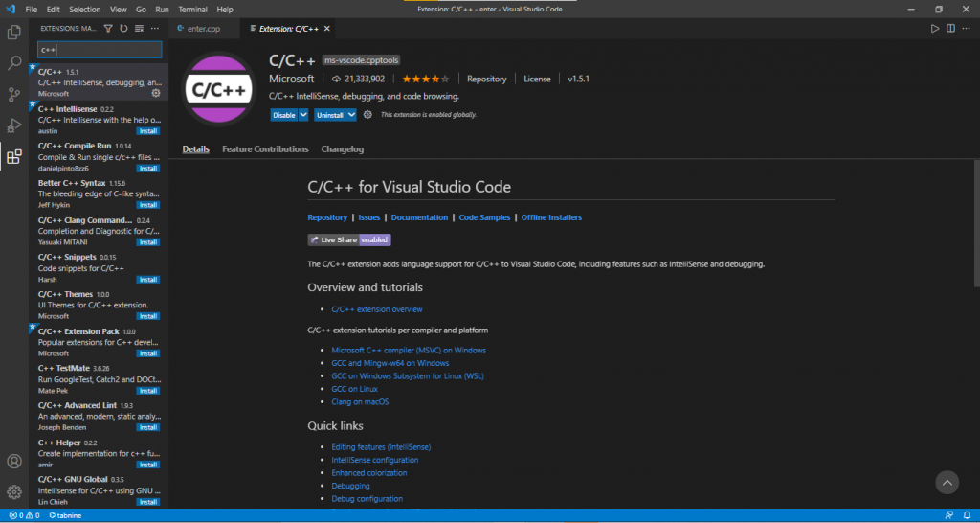Click the C/C++ extension logo
This screenshot has height=523, width=980.
pyautogui.click(x=219, y=89)
